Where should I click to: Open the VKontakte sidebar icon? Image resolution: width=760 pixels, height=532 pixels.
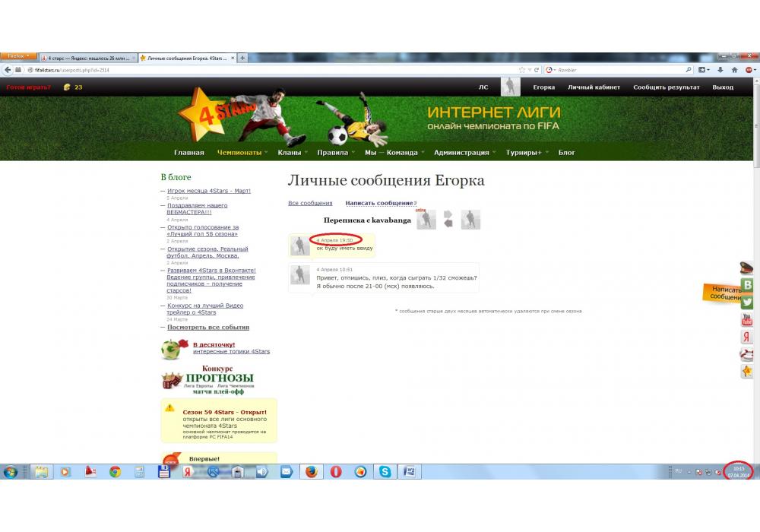(x=748, y=285)
